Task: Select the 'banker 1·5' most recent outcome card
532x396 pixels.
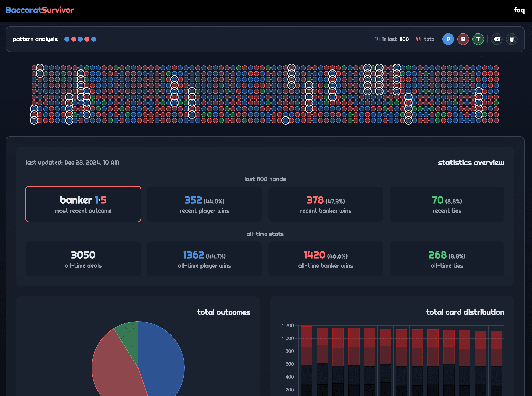Action: click(83, 204)
